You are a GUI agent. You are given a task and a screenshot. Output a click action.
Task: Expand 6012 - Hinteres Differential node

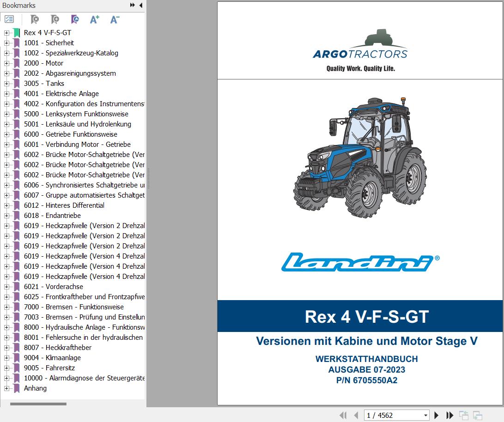pyautogui.click(x=6, y=205)
